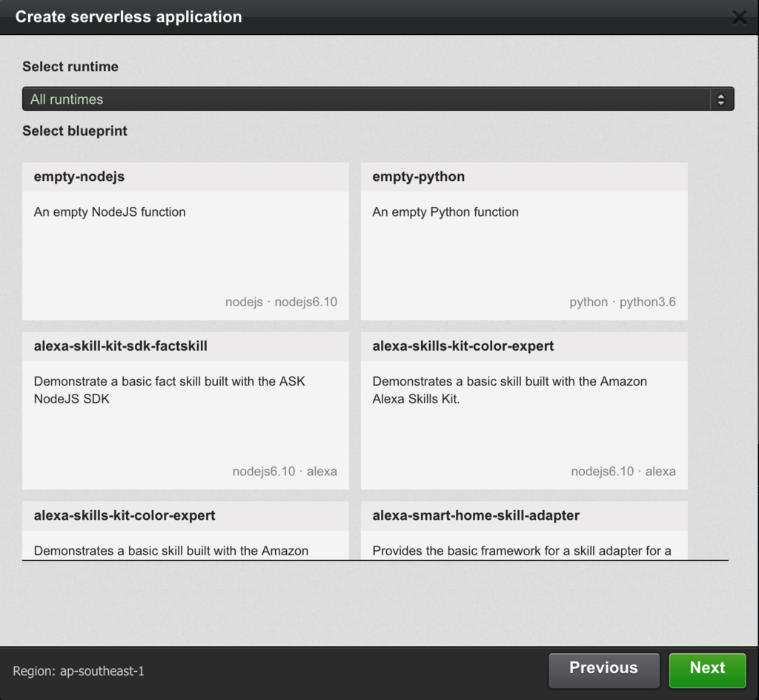Click the Region: ap-southeast-1 status text
Image resolution: width=759 pixels, height=700 pixels.
tap(79, 671)
